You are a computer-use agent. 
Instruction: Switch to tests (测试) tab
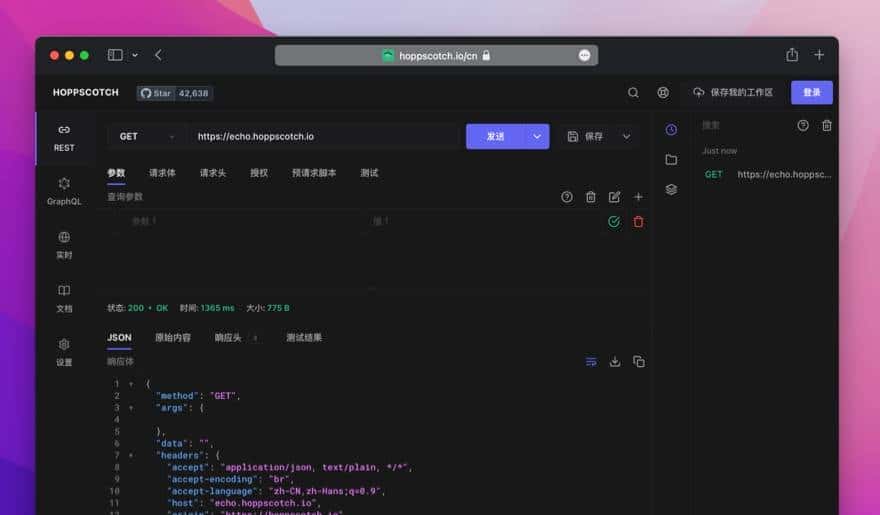[369, 173]
